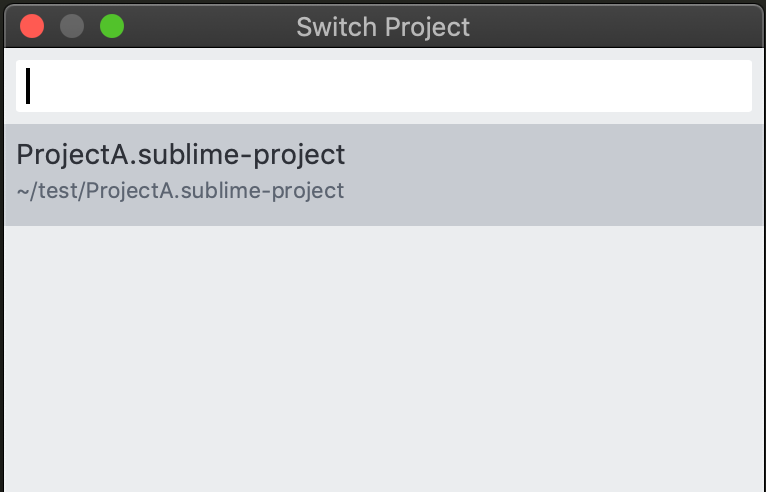
Task: Select ProjectA.sublime-project from the list
Action: click(x=181, y=155)
